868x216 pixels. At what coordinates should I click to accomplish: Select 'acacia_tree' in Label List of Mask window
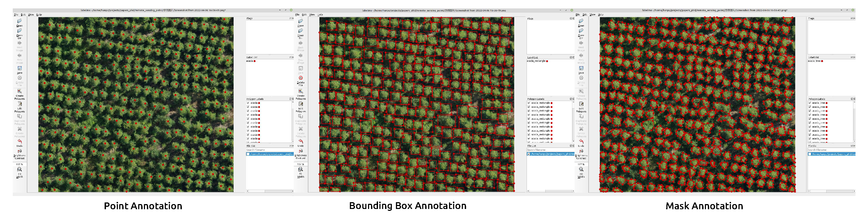pos(815,61)
